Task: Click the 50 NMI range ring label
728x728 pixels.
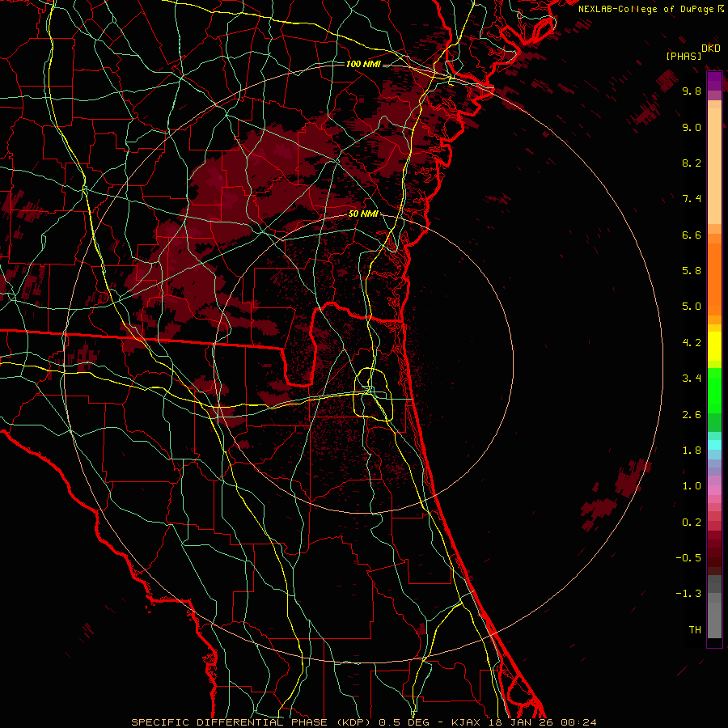Action: tap(363, 214)
